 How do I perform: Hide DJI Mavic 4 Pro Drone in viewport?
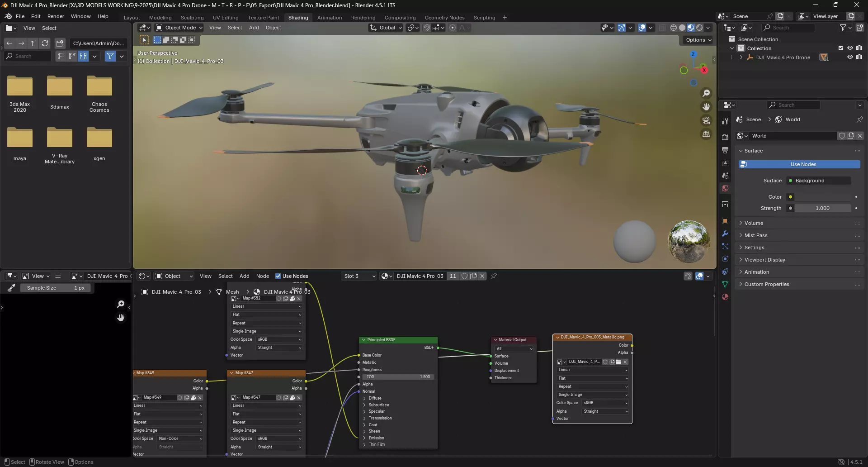tap(850, 57)
